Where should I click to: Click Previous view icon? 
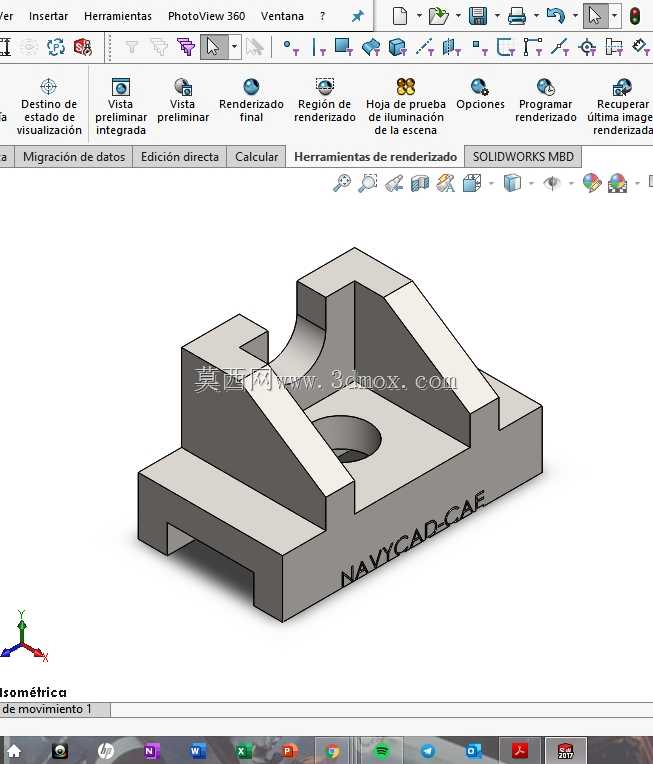pyautogui.click(x=394, y=183)
